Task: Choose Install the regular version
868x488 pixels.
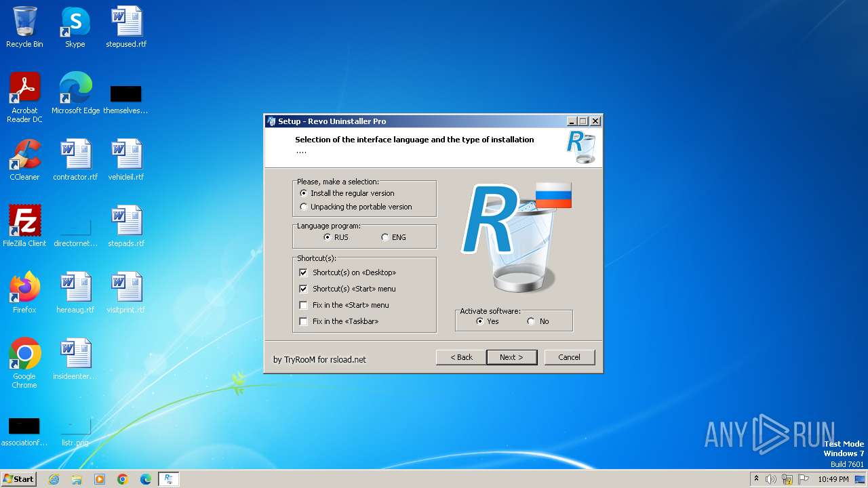Action: (x=347, y=193)
